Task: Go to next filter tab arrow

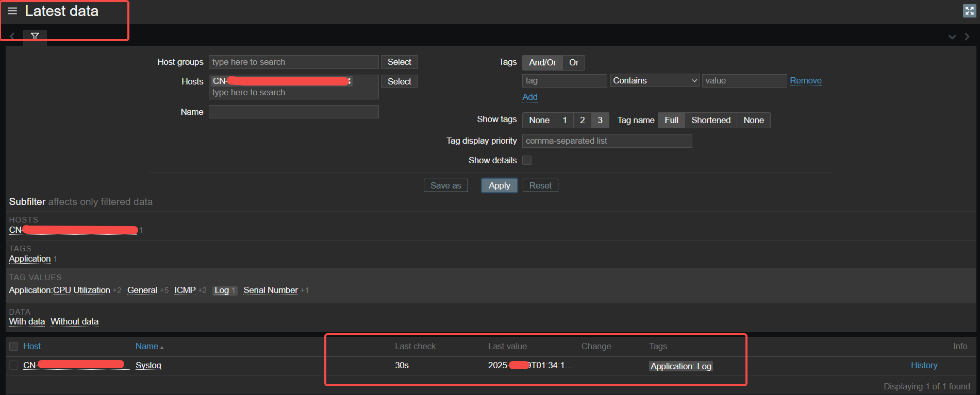Action: (967, 37)
